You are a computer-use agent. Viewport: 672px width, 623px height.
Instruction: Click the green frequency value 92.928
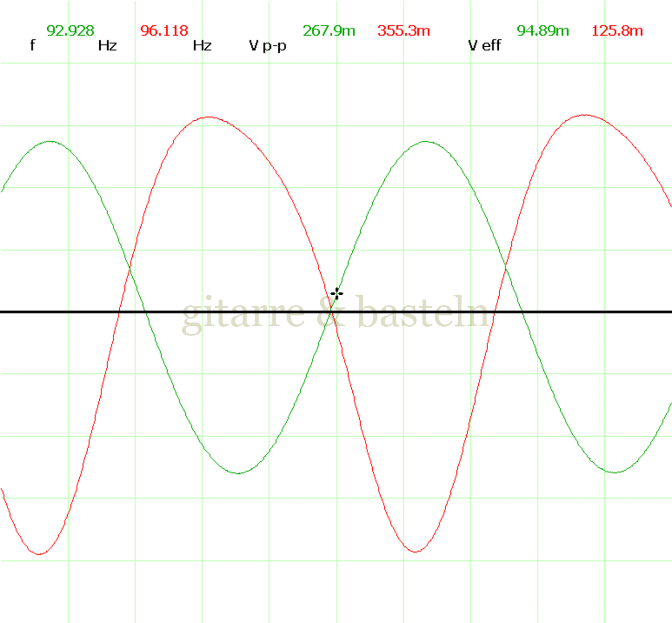70,30
